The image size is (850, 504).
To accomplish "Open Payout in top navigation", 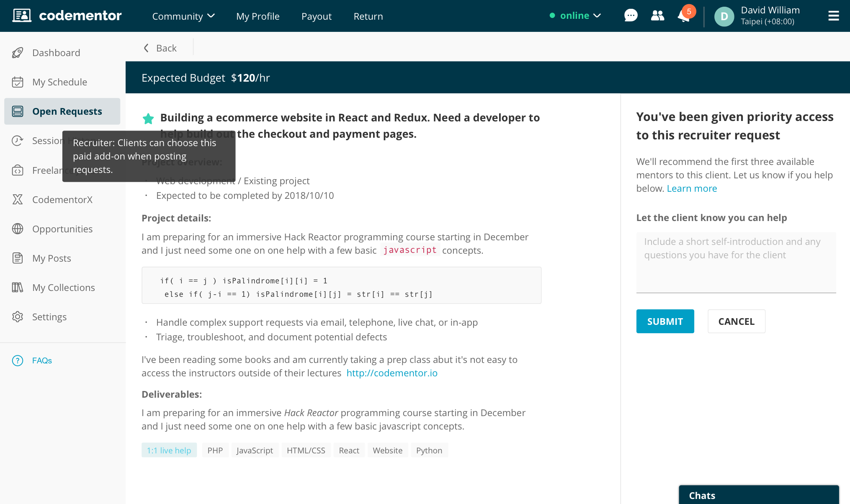I will (x=316, y=16).
